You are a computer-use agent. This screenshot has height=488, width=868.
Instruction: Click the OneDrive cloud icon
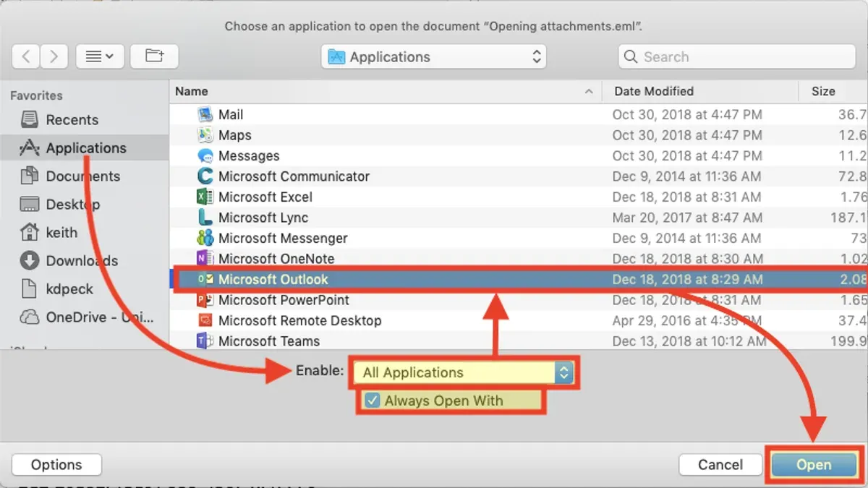tap(29, 317)
